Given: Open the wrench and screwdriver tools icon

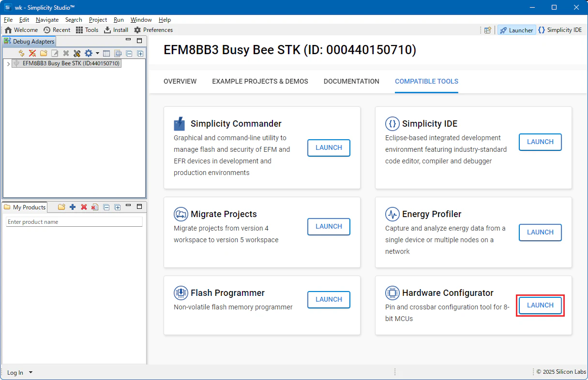Looking at the screenshot, I should tap(77, 53).
